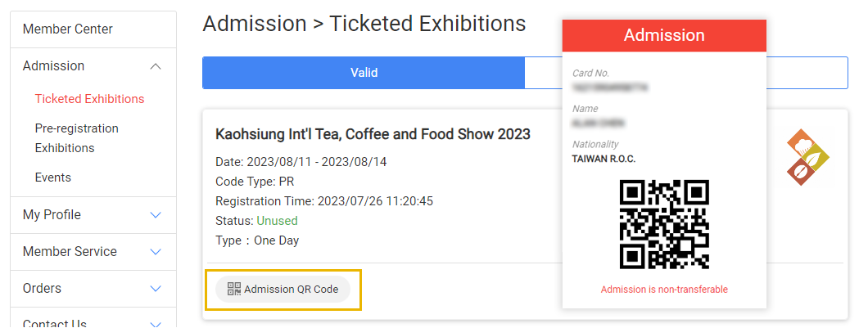Switch to the Valid tab
This screenshot has height=328, width=868.
coord(364,73)
